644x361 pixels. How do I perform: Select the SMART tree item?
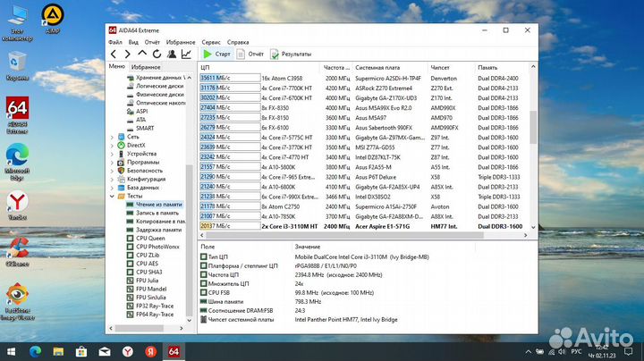(x=140, y=128)
